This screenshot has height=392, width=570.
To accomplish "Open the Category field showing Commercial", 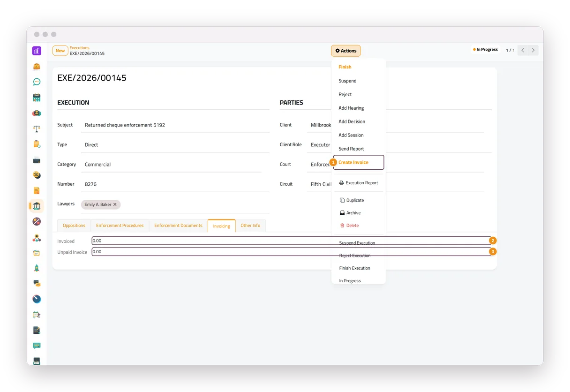I will 172,165.
